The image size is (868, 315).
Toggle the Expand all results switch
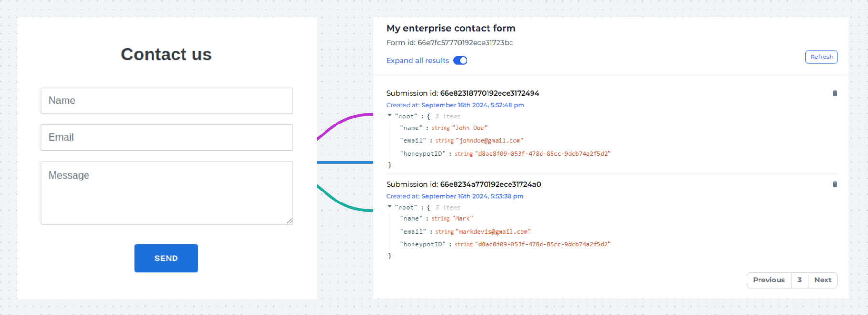point(460,60)
